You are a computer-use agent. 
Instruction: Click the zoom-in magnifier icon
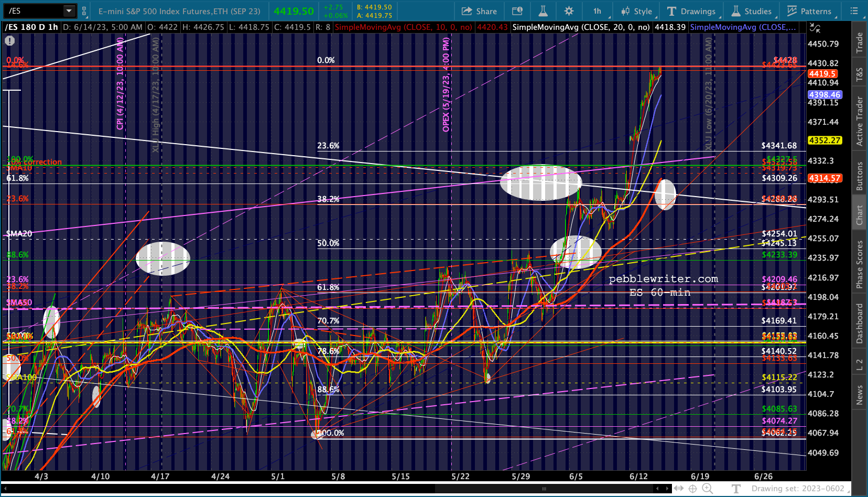(707, 489)
